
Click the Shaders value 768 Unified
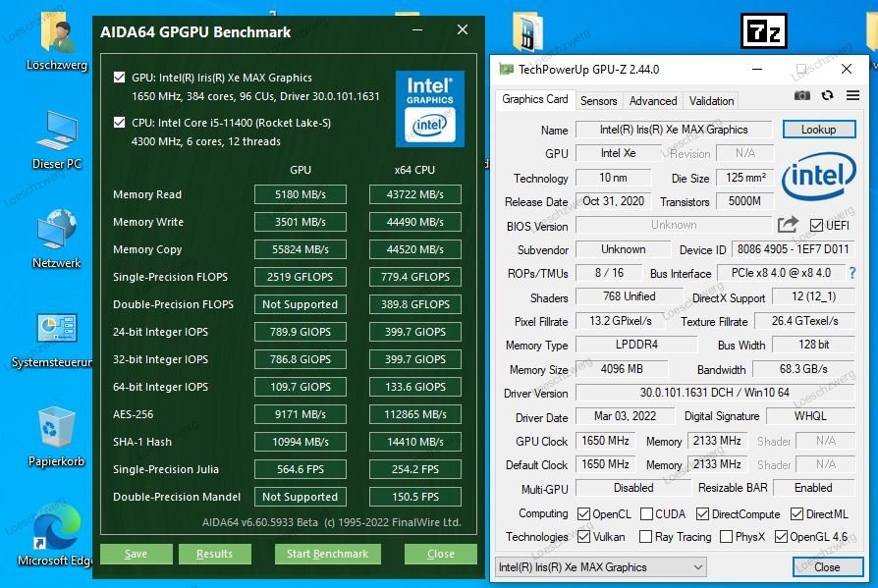pos(630,295)
